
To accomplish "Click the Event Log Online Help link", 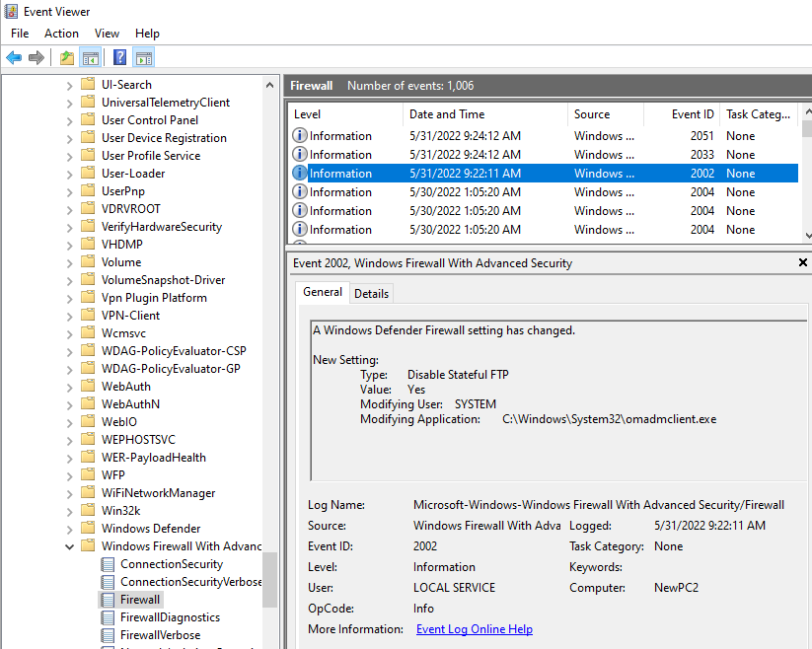I will (x=476, y=628).
